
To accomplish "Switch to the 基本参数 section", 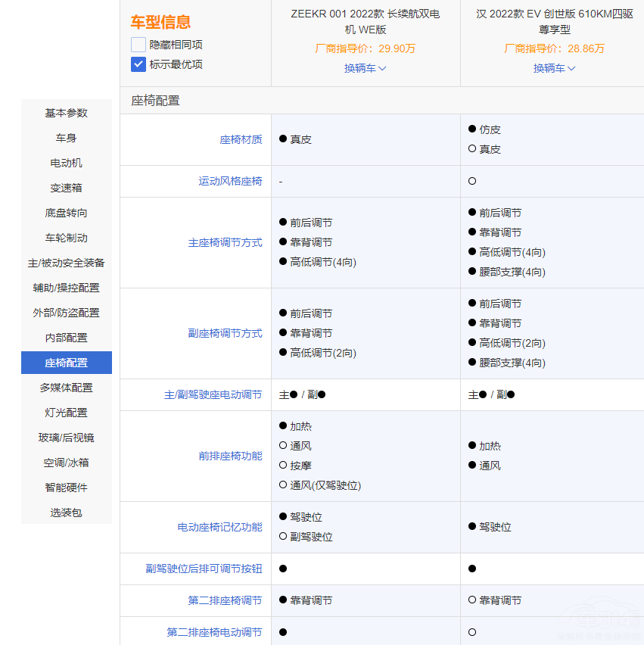I will (x=66, y=113).
